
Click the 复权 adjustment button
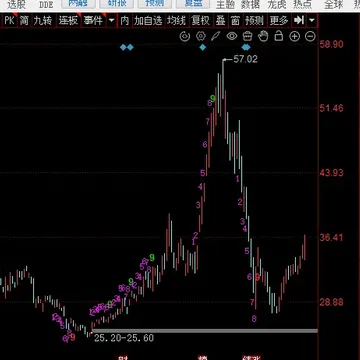(x=201, y=21)
